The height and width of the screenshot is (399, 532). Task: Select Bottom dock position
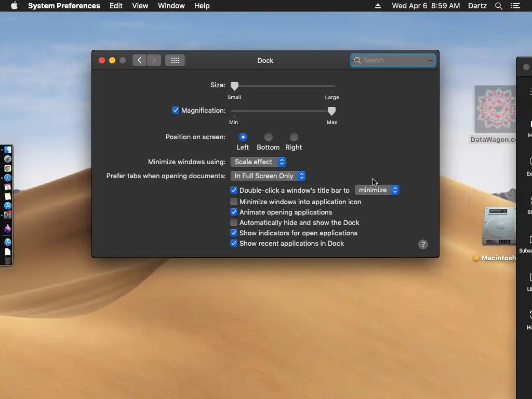pos(269,137)
